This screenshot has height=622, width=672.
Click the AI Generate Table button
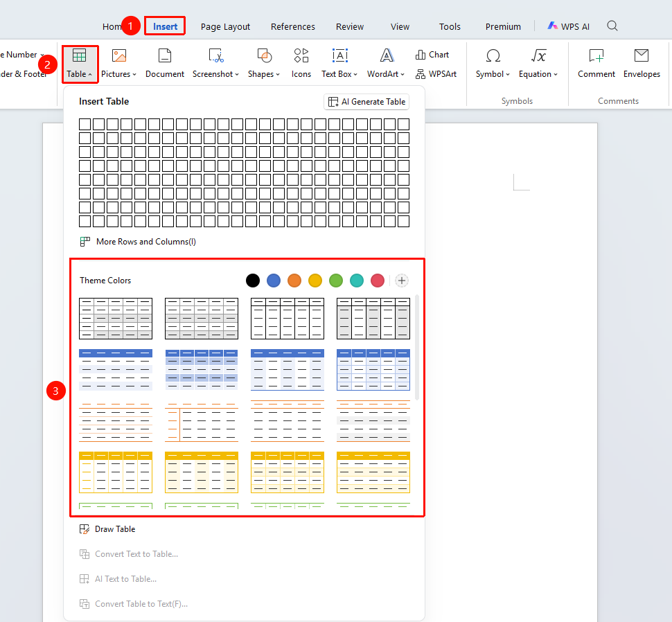click(x=366, y=102)
